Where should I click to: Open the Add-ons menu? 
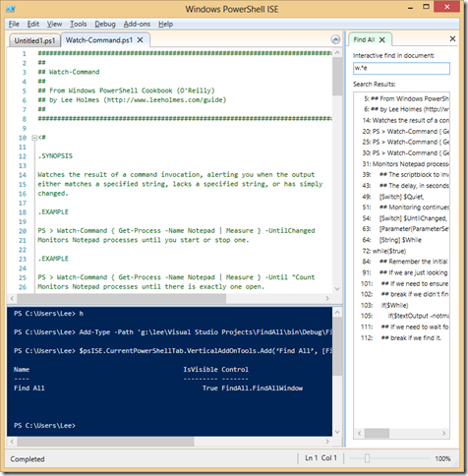tap(137, 24)
